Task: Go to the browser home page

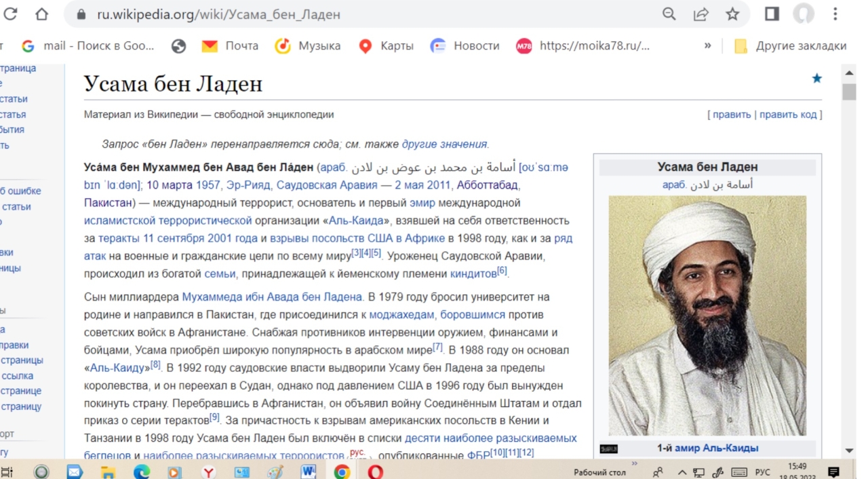Action: pyautogui.click(x=41, y=14)
